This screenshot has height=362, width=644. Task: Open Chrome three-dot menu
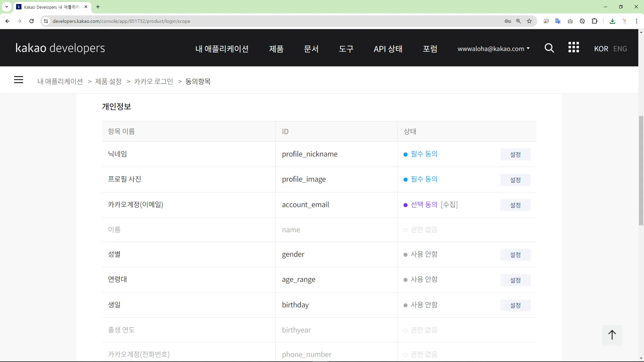(636, 21)
